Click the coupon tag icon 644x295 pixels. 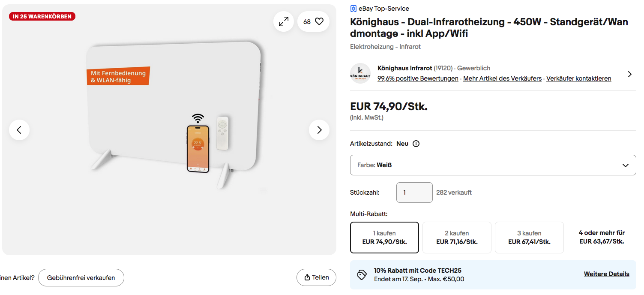362,275
